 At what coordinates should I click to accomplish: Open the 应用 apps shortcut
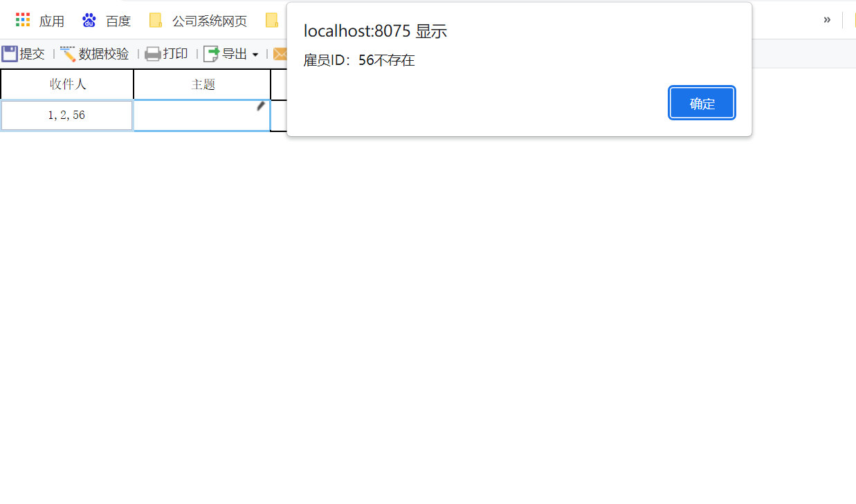[40, 21]
